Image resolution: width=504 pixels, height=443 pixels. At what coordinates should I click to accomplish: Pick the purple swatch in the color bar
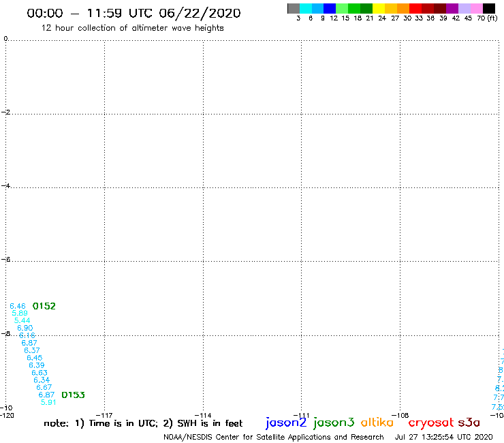(452, 8)
